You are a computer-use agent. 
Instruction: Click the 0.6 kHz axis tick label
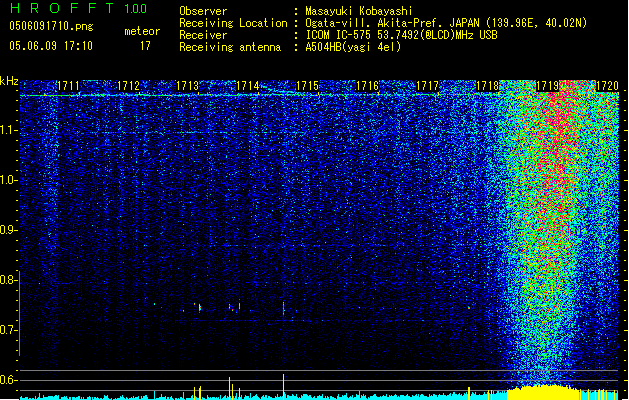(x=8, y=380)
